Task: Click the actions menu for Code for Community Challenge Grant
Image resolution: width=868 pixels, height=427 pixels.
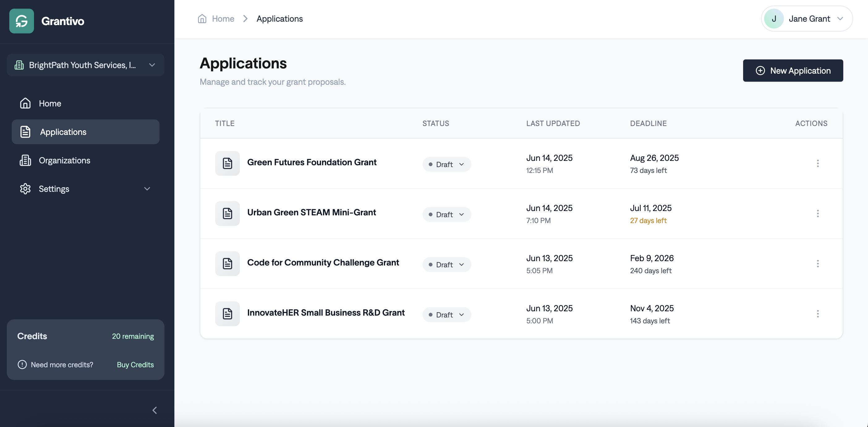Action: point(818,264)
